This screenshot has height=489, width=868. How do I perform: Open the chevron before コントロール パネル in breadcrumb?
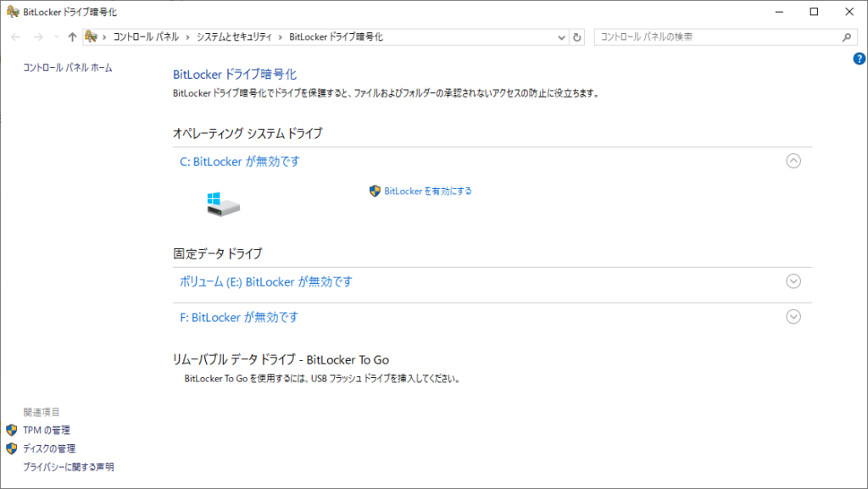tap(104, 37)
